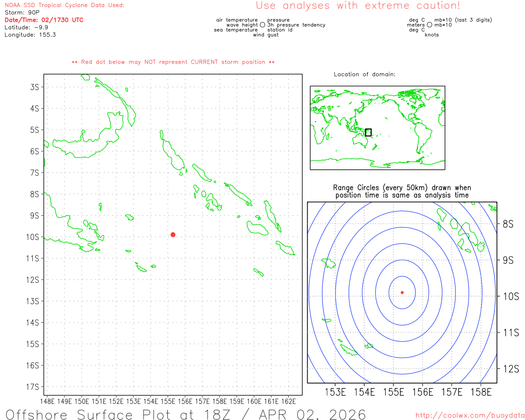Click the Storm: 90P label
Screen dimensions: 525x420
pos(22,13)
